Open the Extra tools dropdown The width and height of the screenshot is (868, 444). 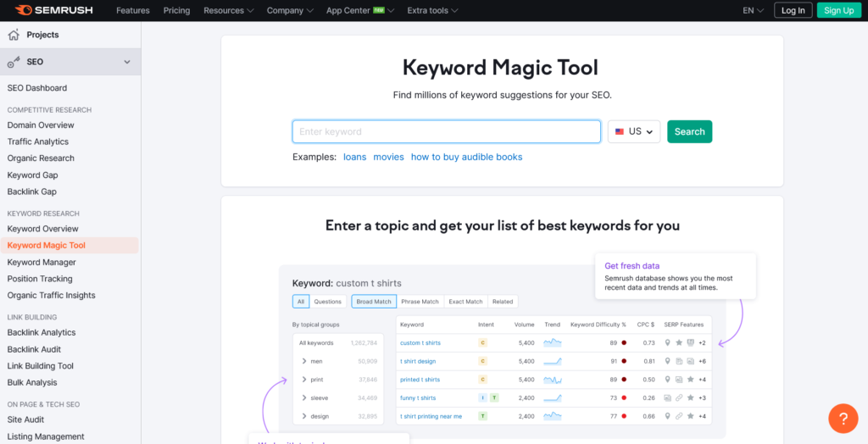tap(432, 10)
